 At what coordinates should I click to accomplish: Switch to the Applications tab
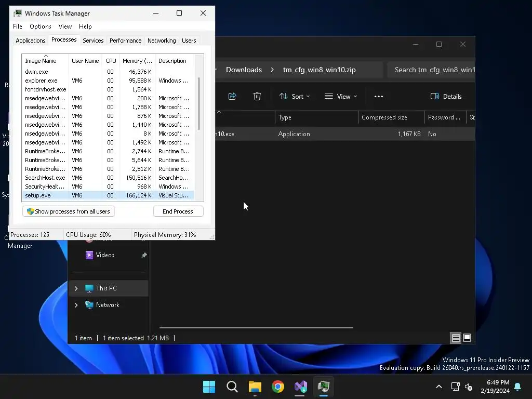pyautogui.click(x=31, y=41)
